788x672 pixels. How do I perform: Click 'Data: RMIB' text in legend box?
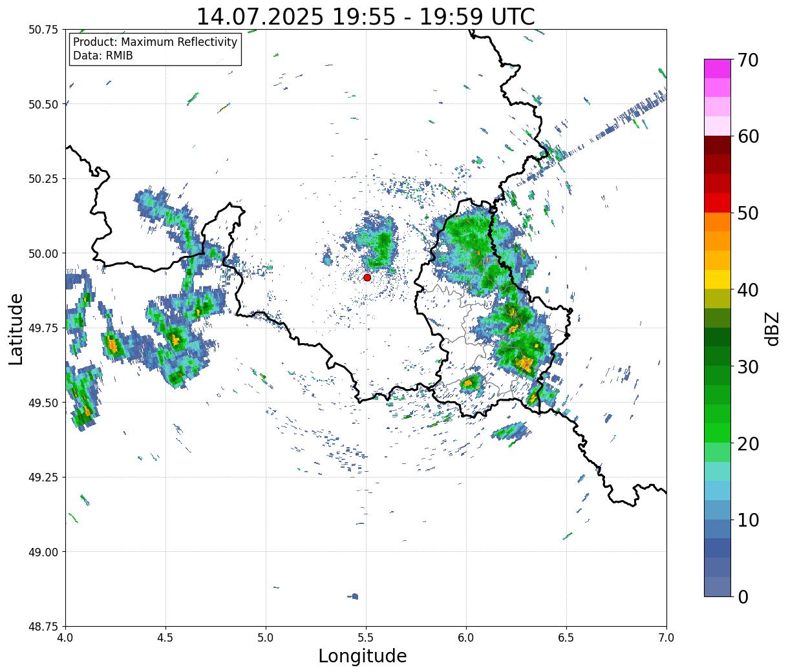pos(103,56)
